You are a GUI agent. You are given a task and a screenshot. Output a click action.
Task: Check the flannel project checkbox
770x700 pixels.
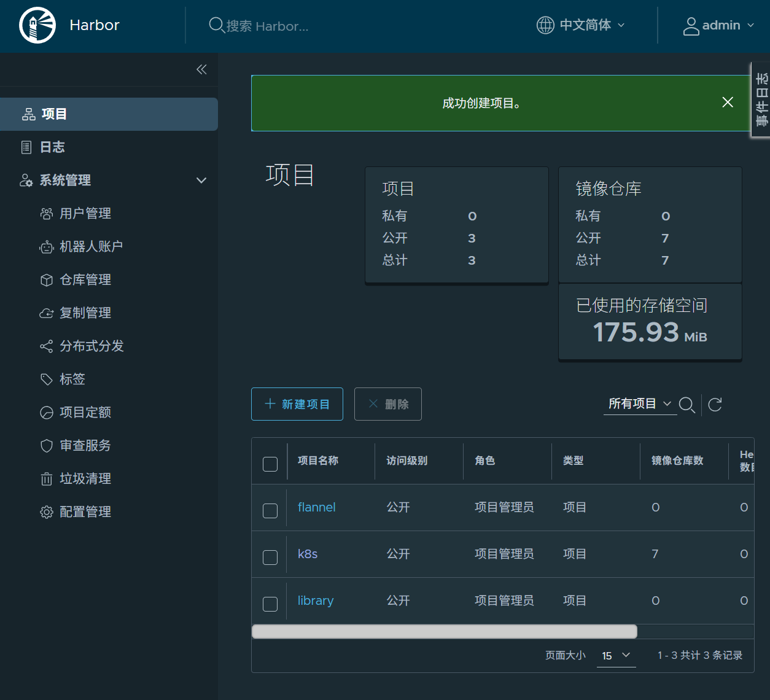click(270, 511)
